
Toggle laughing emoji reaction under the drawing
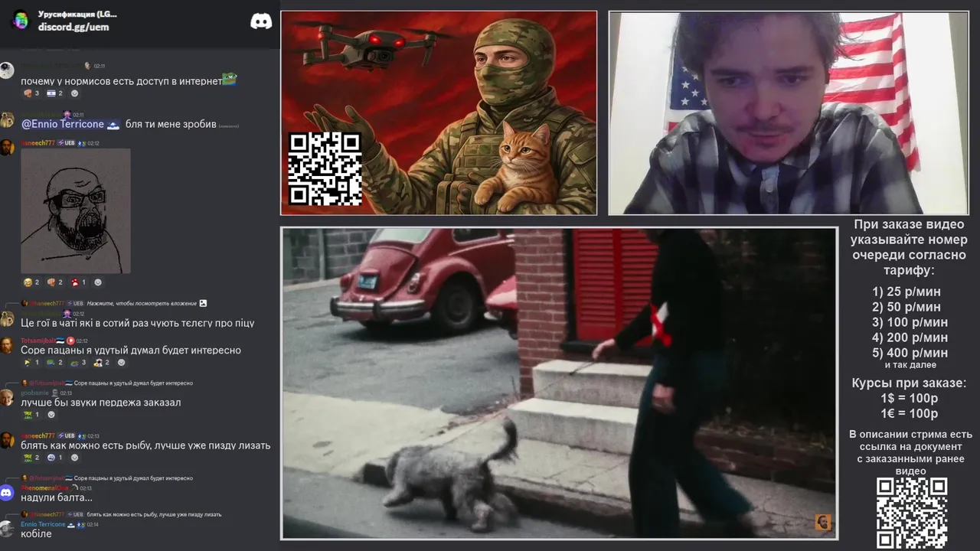coord(31,282)
